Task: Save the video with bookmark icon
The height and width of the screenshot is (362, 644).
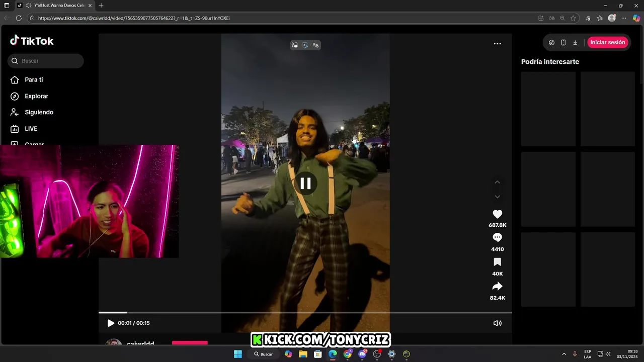Action: coord(497,262)
